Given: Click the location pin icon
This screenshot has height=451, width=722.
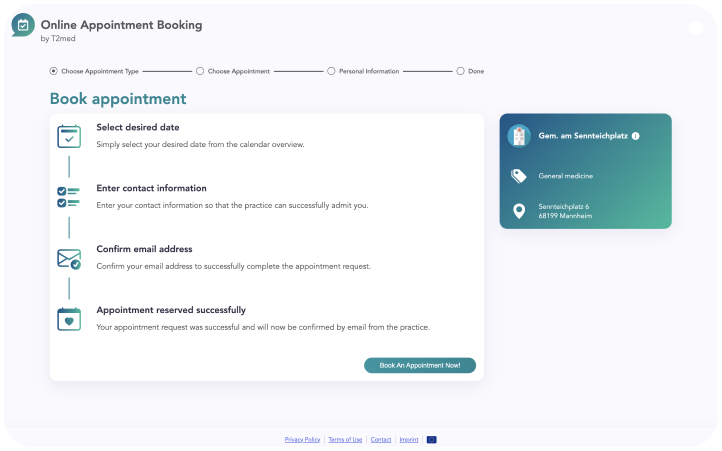Looking at the screenshot, I should 519,211.
